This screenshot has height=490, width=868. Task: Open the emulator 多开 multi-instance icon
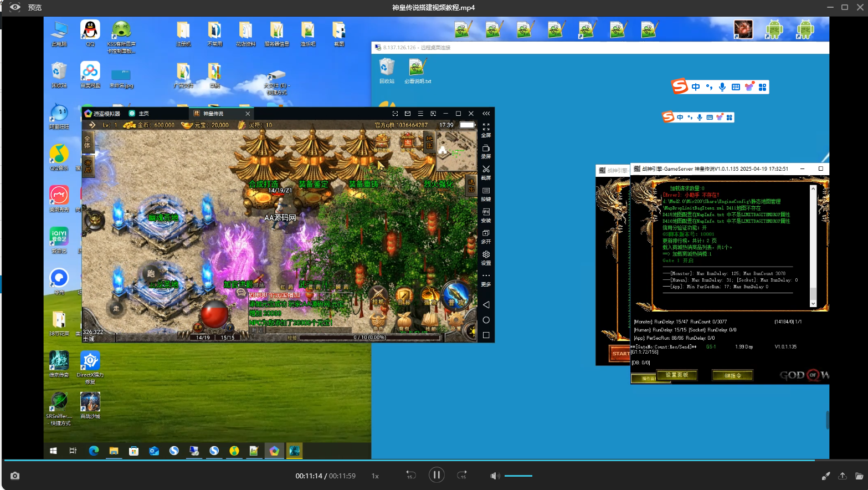(486, 237)
